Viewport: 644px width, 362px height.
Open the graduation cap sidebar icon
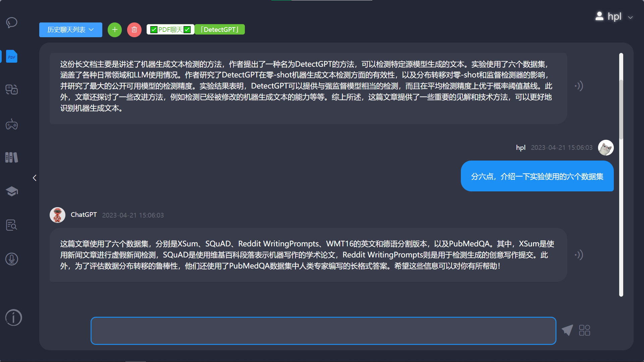(x=12, y=191)
